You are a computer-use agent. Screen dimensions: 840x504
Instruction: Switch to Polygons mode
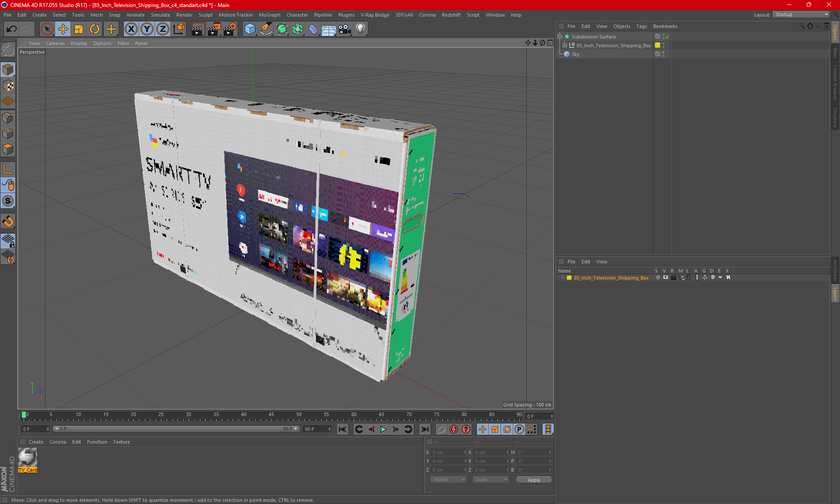point(8,149)
